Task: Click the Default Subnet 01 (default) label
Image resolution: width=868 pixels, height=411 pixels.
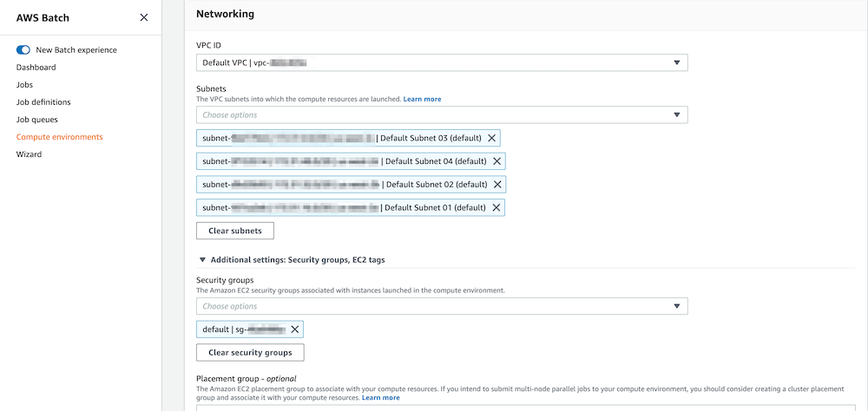Action: click(435, 207)
